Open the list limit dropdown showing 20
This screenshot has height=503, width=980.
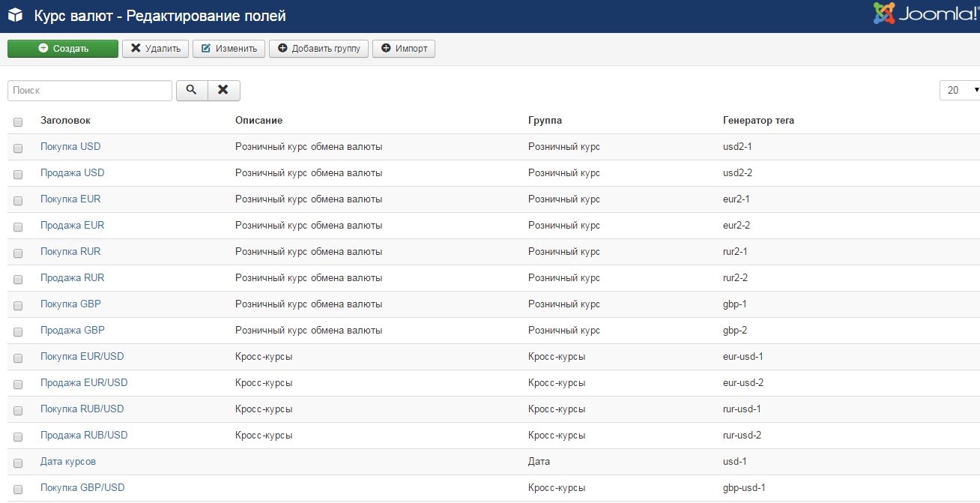[x=961, y=90]
